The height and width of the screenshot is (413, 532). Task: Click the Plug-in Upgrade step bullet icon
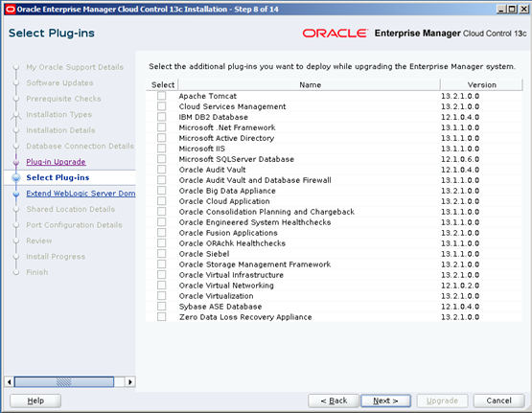[16, 162]
